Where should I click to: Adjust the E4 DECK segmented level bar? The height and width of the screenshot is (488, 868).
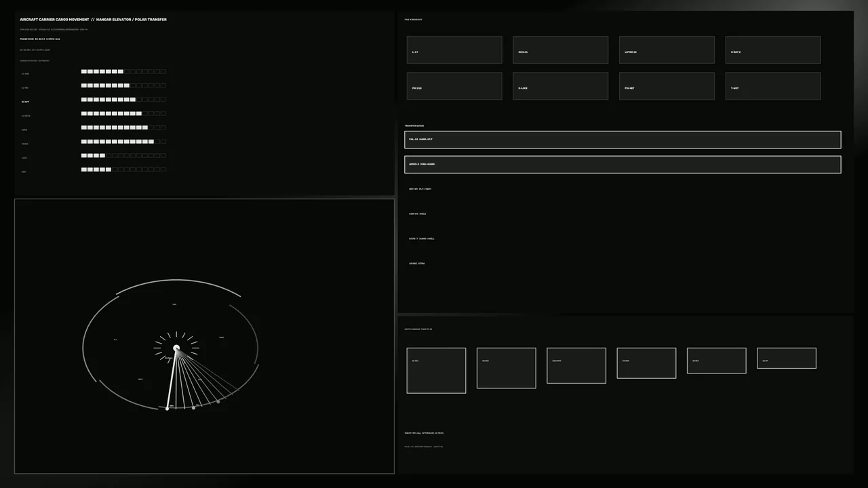point(123,114)
